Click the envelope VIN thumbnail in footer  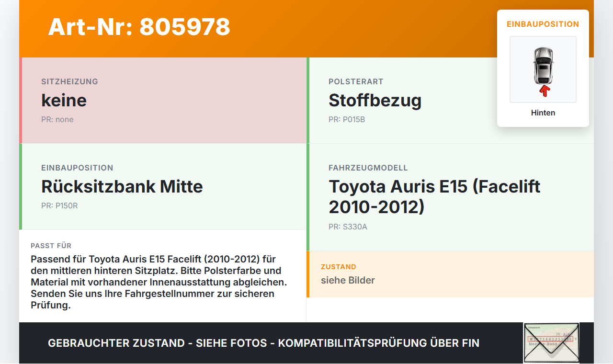(551, 343)
